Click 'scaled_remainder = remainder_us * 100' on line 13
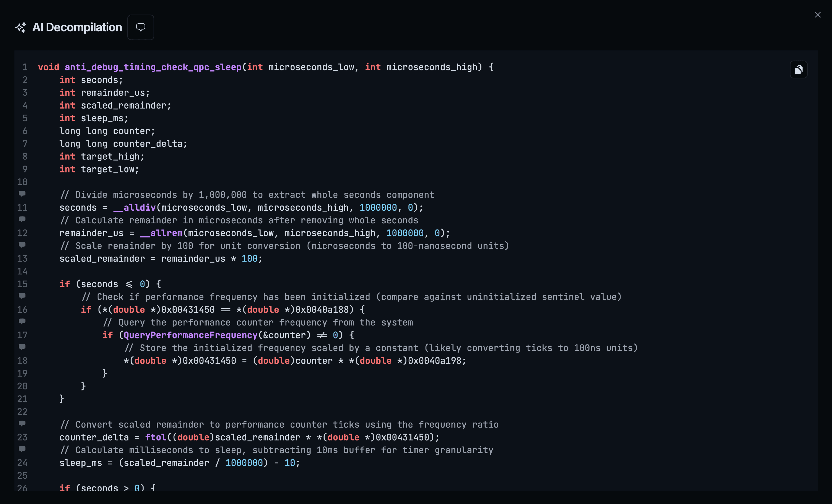832x504 pixels. 161,259
